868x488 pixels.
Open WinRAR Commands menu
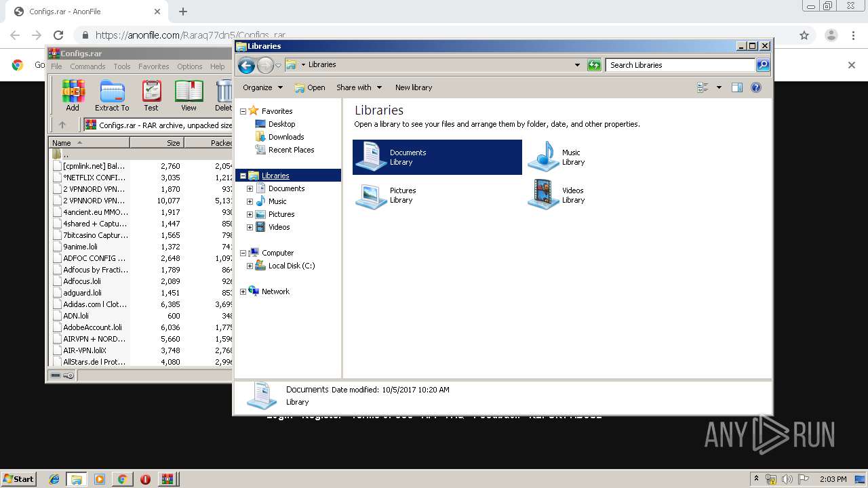87,66
